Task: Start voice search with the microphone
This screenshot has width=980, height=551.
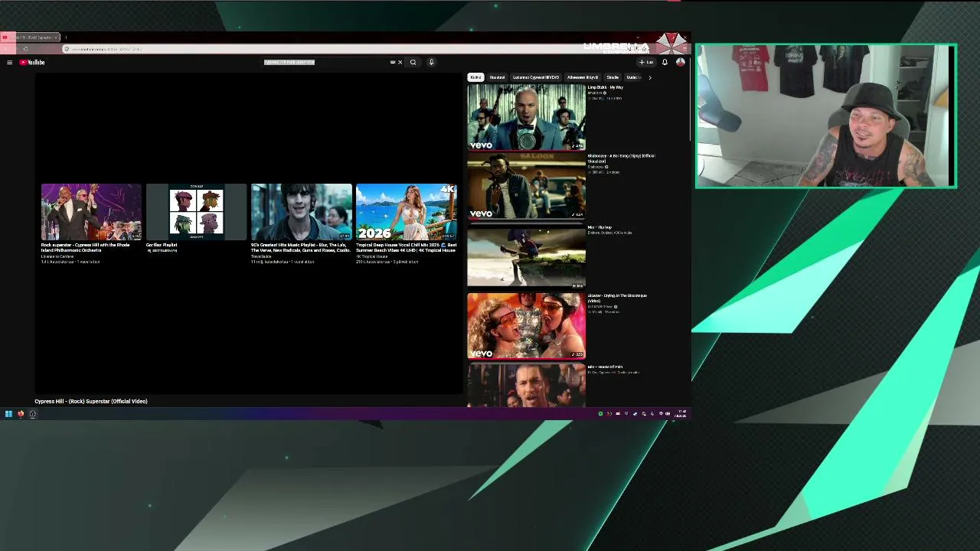Action: tap(431, 62)
